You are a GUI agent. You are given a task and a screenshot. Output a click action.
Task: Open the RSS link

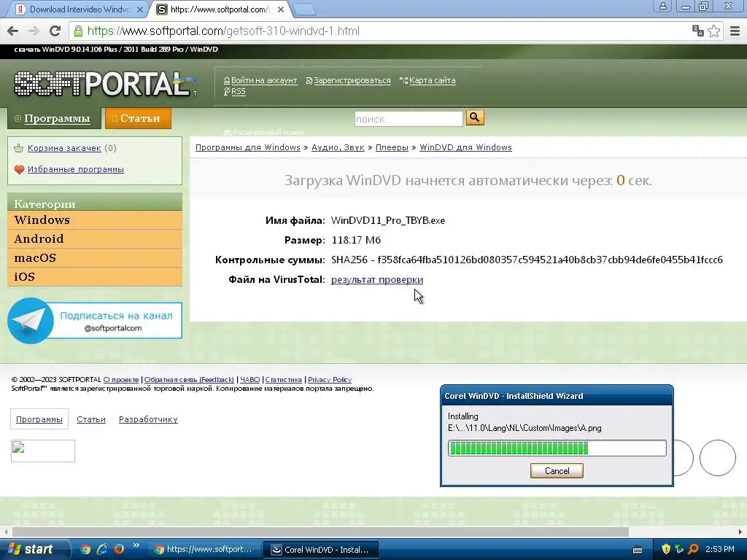click(239, 91)
